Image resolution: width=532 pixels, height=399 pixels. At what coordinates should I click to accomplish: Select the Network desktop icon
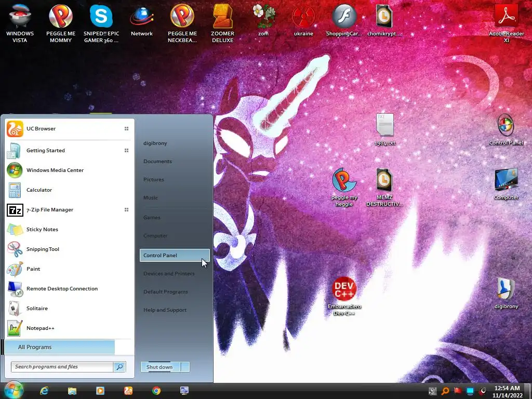[x=142, y=20]
